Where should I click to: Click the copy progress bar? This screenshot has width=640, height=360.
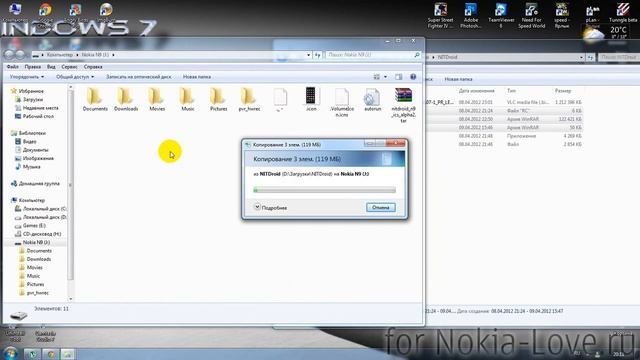coord(324,190)
